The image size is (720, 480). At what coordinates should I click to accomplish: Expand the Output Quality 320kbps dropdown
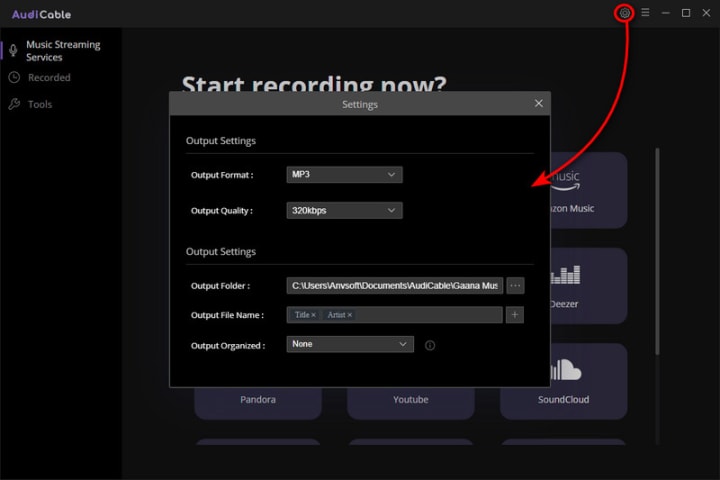[344, 210]
